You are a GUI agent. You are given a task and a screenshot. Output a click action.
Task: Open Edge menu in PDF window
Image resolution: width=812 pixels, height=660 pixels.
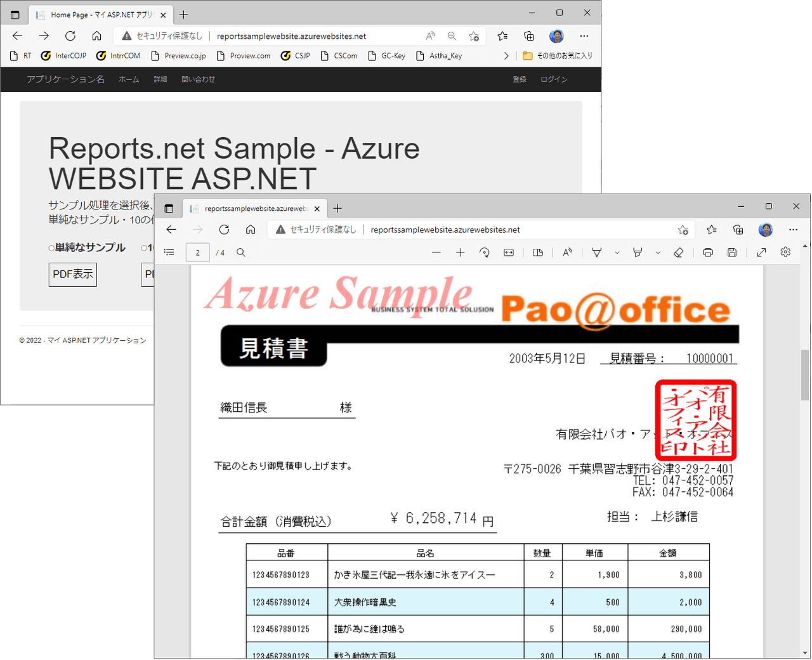pos(793,229)
